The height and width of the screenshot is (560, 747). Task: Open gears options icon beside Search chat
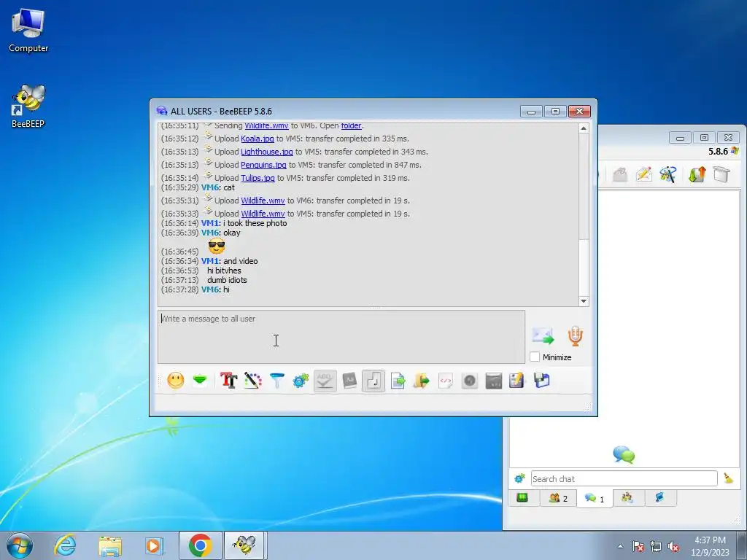click(x=519, y=478)
